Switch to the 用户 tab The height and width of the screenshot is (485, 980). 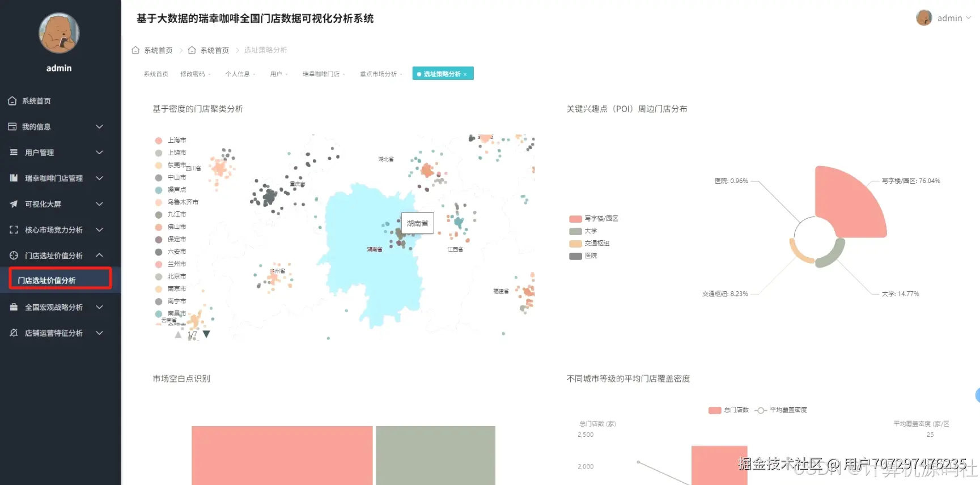(x=276, y=74)
